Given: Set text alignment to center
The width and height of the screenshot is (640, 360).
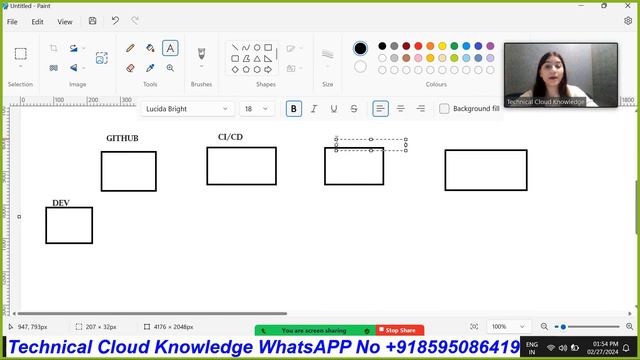Looking at the screenshot, I should [x=400, y=109].
